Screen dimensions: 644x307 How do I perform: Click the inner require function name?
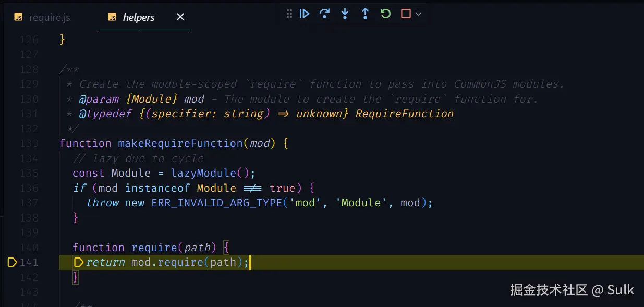coord(154,248)
